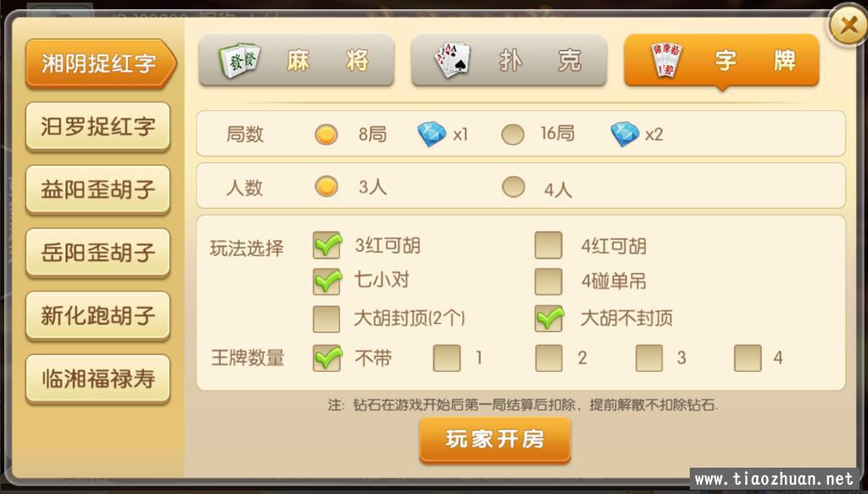Viewport: 868px width, 494px height.
Task: Check 大胡封顶(2个) option
Action: point(326,318)
